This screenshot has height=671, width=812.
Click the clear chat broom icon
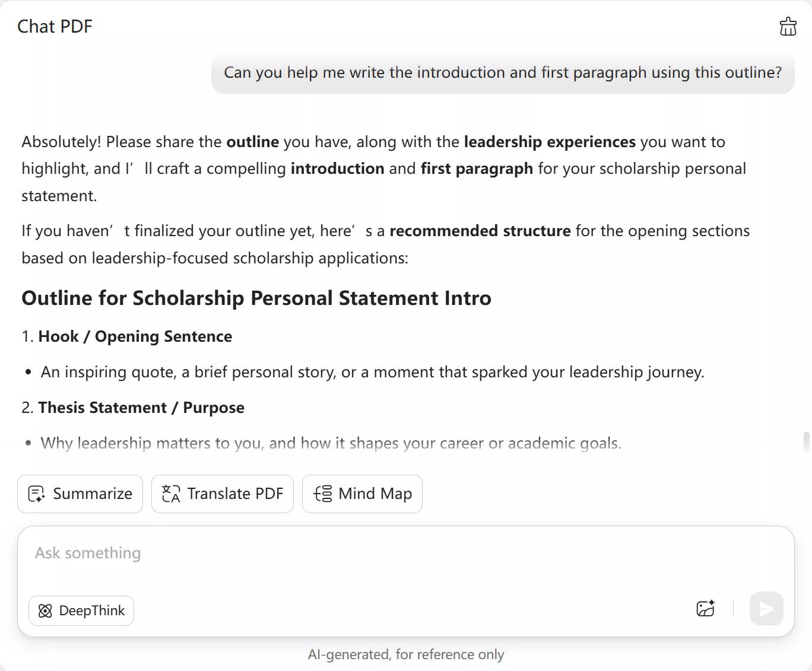click(788, 27)
